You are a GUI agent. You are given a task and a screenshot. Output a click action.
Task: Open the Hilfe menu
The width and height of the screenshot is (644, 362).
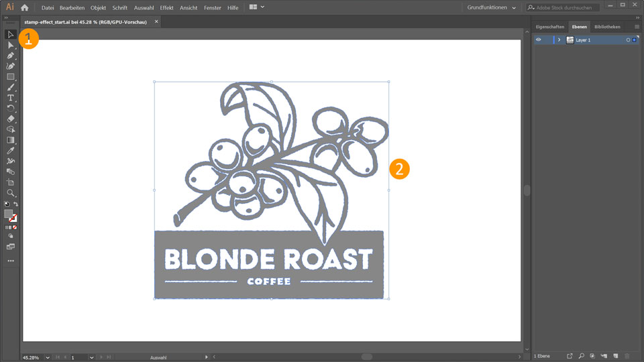click(x=233, y=8)
